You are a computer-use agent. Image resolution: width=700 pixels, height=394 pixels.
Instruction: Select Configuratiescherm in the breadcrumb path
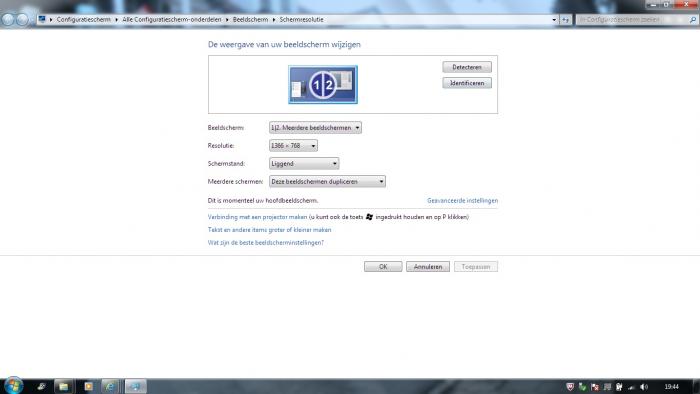point(83,20)
